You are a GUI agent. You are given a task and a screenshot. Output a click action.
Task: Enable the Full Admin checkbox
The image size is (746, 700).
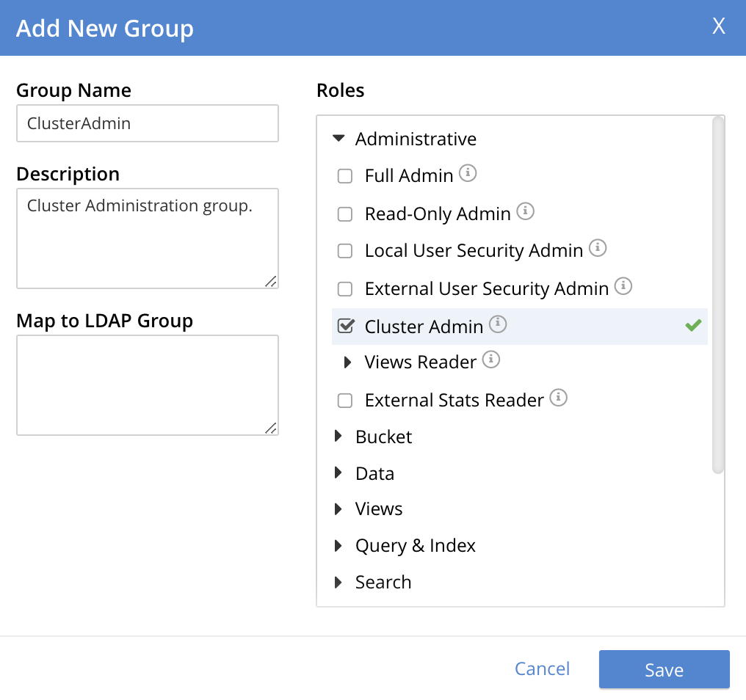(x=344, y=176)
